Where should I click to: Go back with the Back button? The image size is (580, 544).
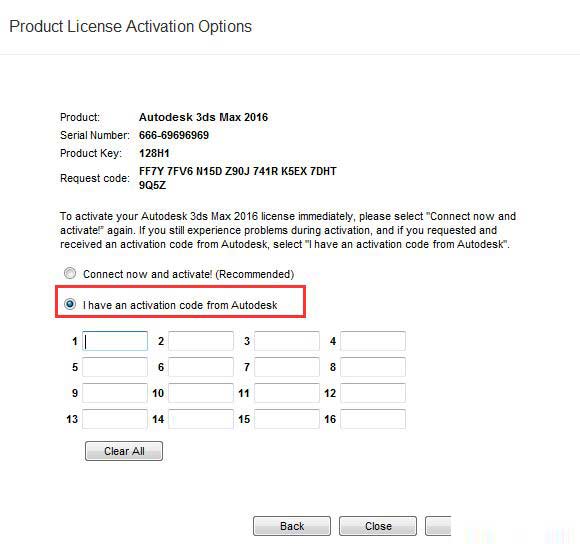point(292,526)
